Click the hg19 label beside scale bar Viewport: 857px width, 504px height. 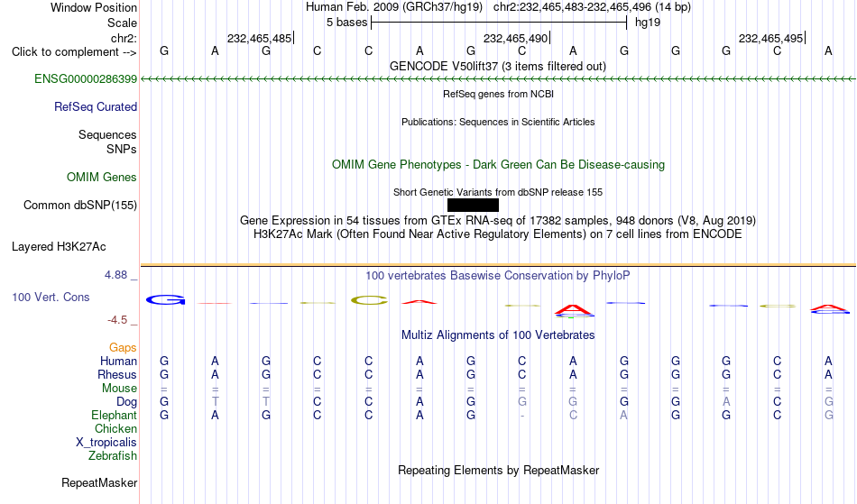tap(648, 23)
